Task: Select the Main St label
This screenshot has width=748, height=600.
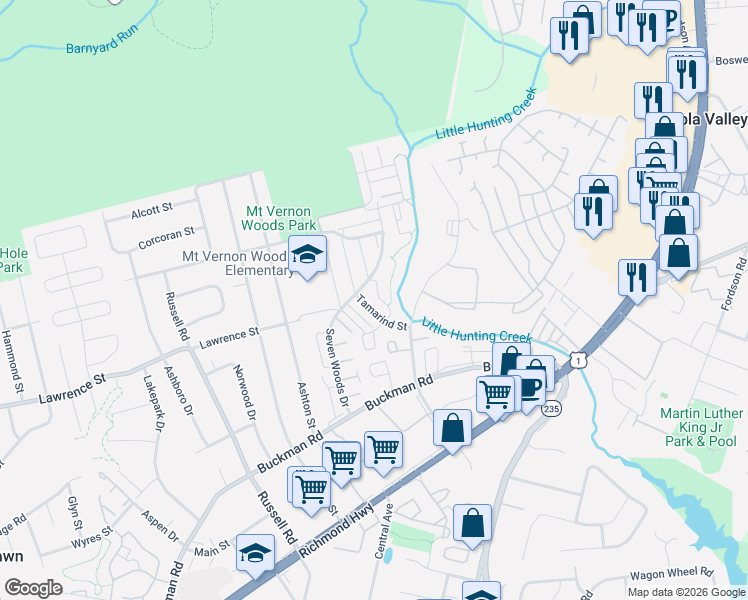Action: pyautogui.click(x=212, y=548)
